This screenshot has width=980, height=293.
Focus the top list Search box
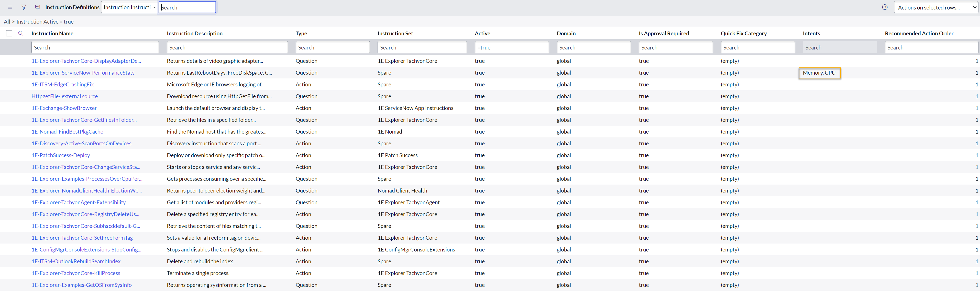point(187,7)
